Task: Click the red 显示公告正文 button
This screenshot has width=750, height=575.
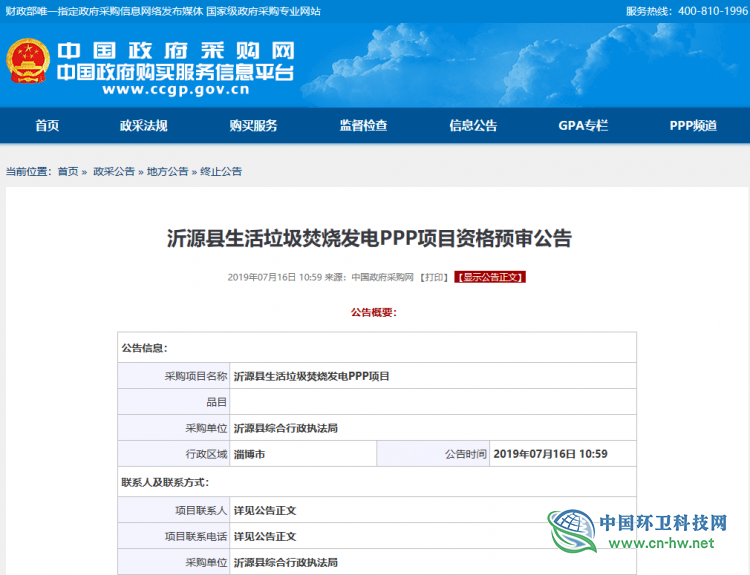Action: coord(490,277)
